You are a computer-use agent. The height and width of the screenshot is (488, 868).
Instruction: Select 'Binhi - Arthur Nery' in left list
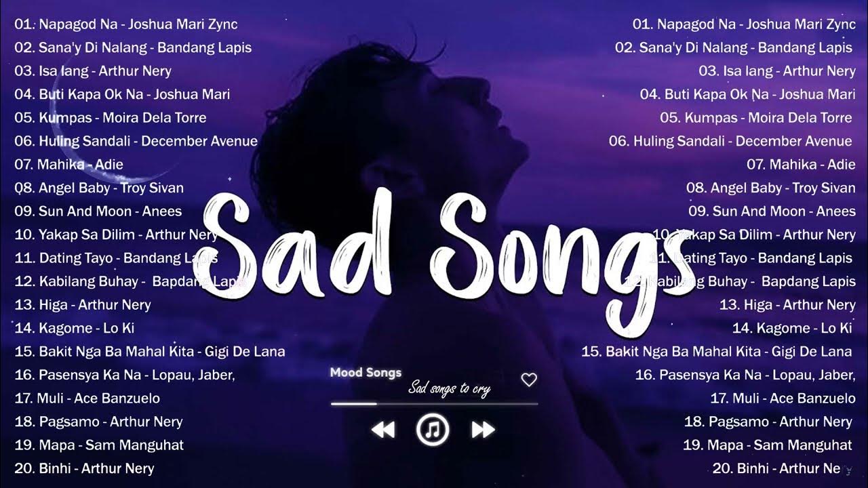(x=84, y=468)
